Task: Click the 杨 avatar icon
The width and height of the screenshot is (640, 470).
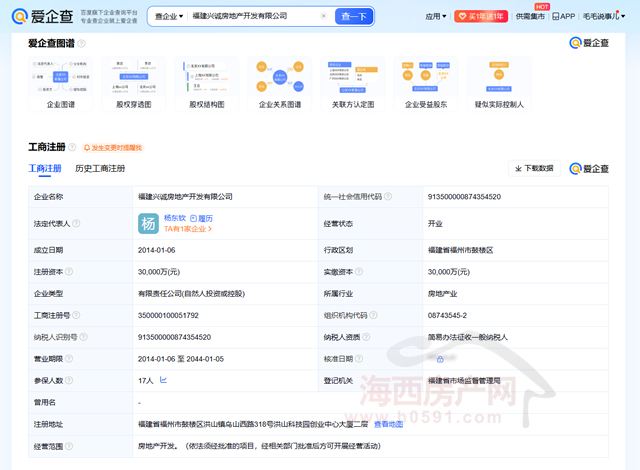Action: (148, 224)
